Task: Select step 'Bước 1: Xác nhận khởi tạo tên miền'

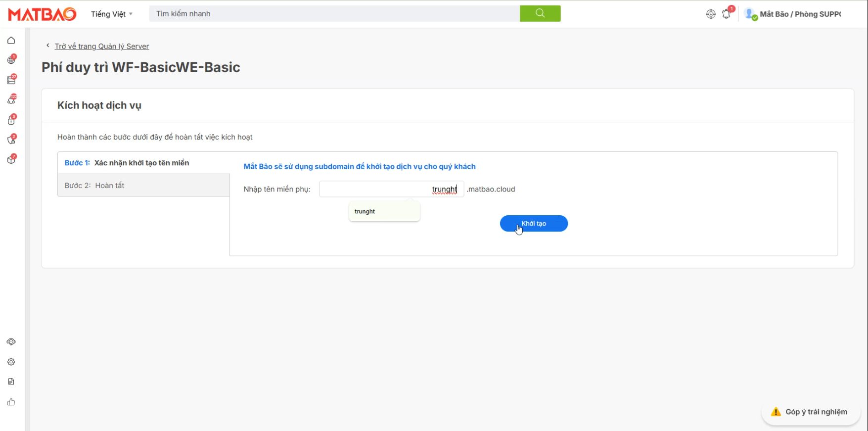Action: point(143,163)
